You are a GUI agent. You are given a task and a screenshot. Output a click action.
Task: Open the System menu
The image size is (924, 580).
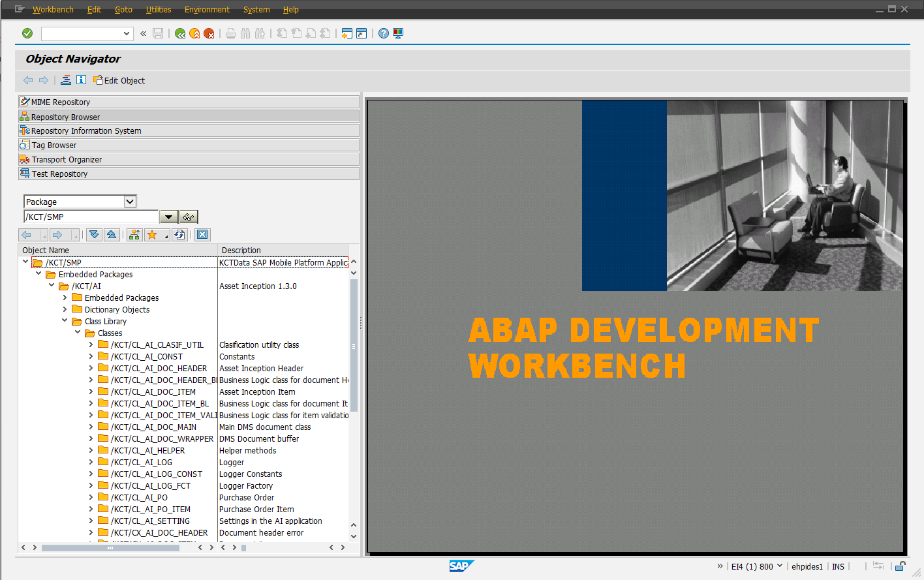(x=256, y=10)
